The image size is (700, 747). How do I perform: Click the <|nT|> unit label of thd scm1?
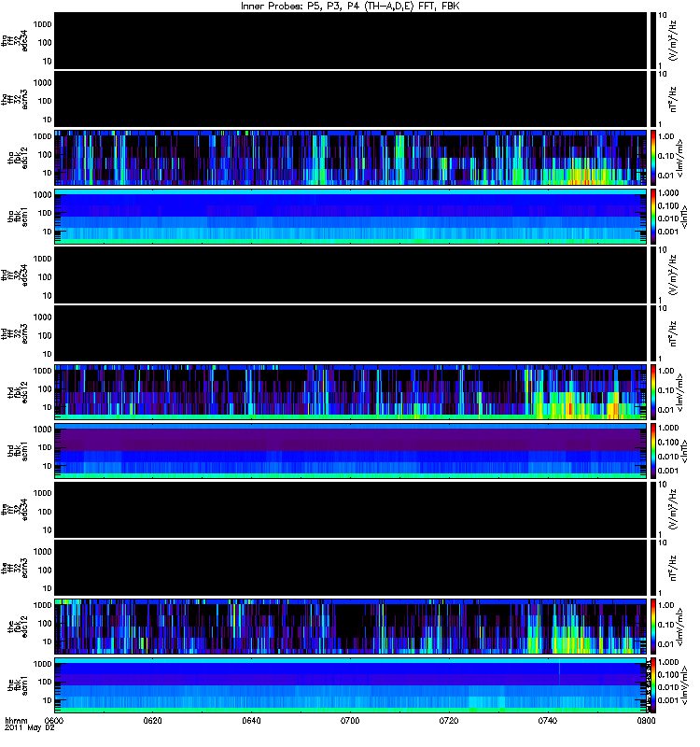(x=684, y=451)
